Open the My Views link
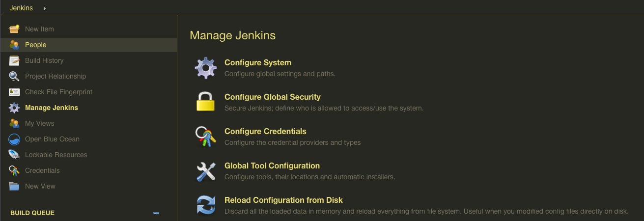Image resolution: width=644 pixels, height=221 pixels. (x=40, y=123)
